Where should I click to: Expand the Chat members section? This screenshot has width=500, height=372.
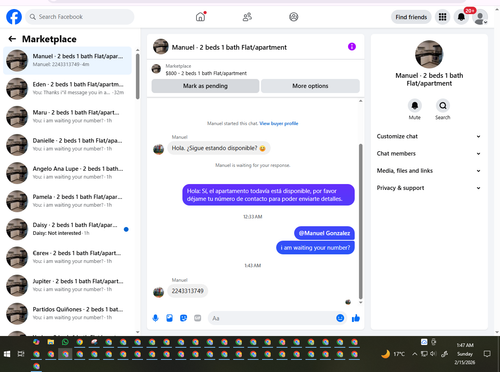pyautogui.click(x=429, y=154)
